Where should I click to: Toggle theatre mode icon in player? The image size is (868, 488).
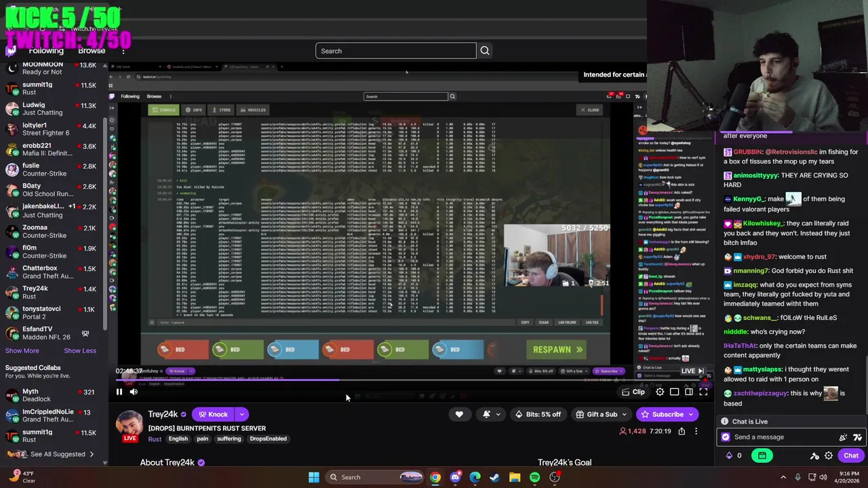(674, 392)
